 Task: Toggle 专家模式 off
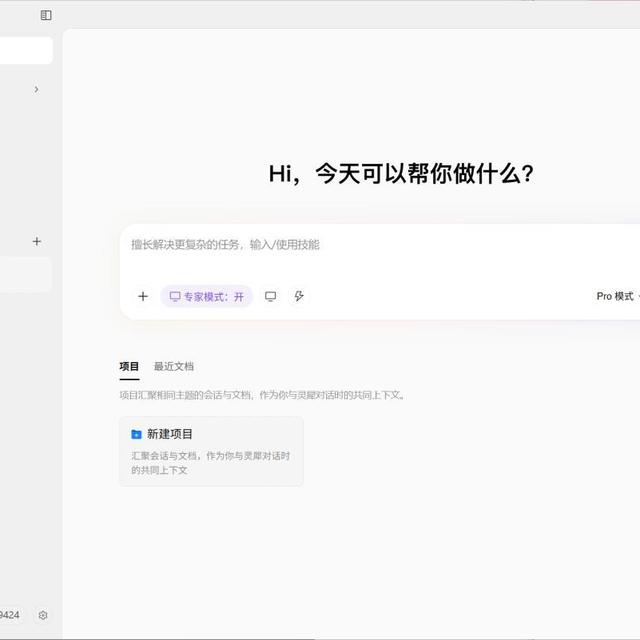tap(207, 296)
